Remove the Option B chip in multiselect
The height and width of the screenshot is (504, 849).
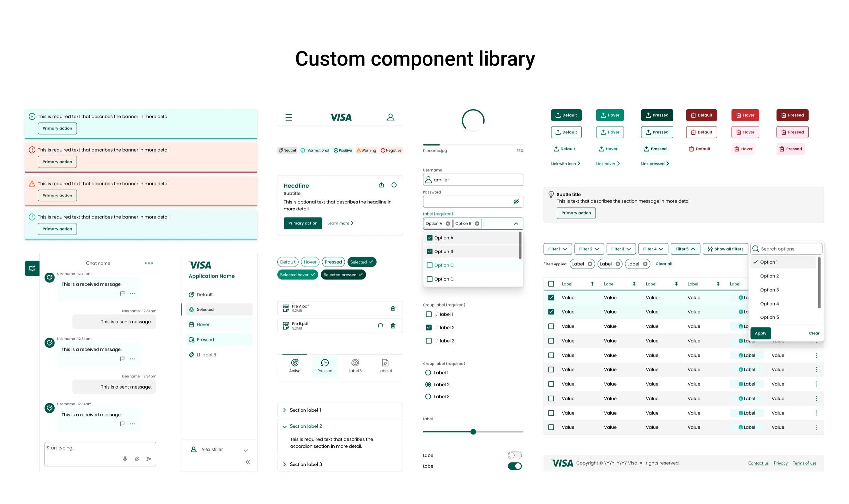477,223
